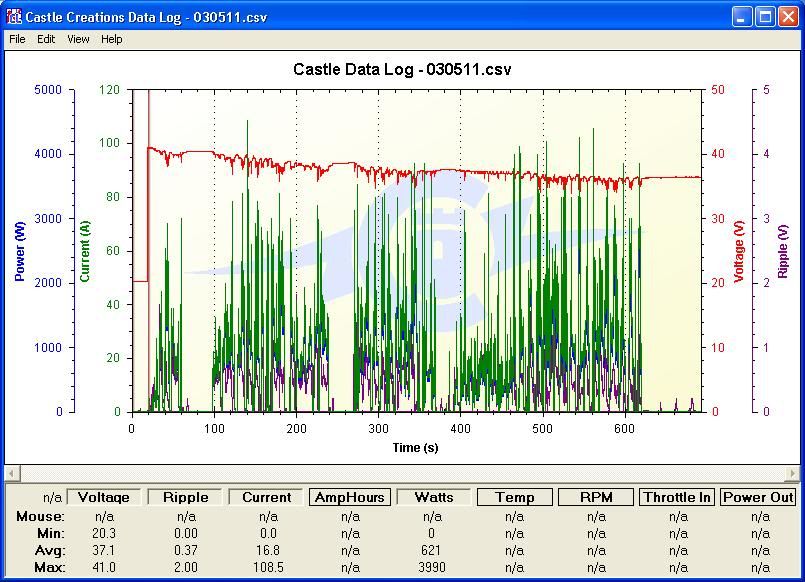
Task: Click the graph title Castle Data Log
Action: (402, 69)
